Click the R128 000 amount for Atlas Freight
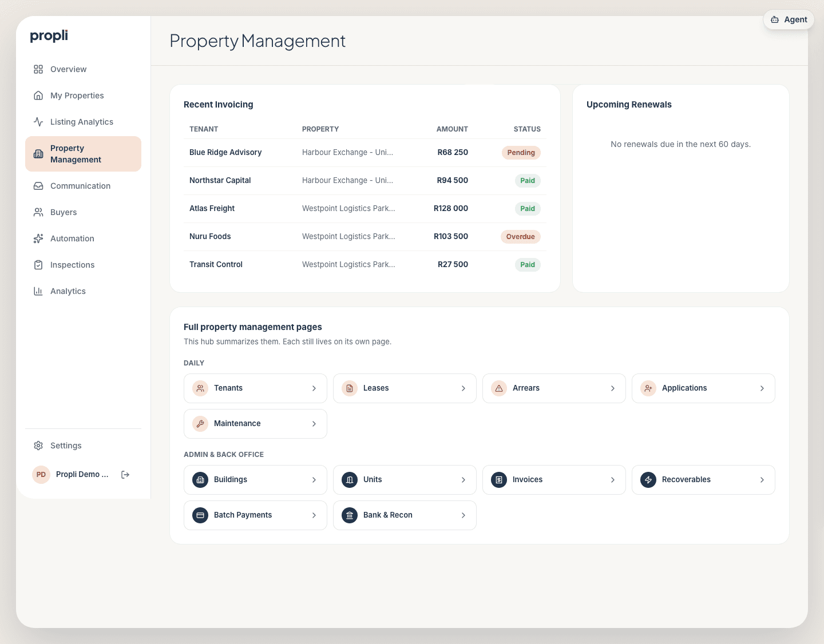This screenshot has height=644, width=824. pyautogui.click(x=451, y=208)
